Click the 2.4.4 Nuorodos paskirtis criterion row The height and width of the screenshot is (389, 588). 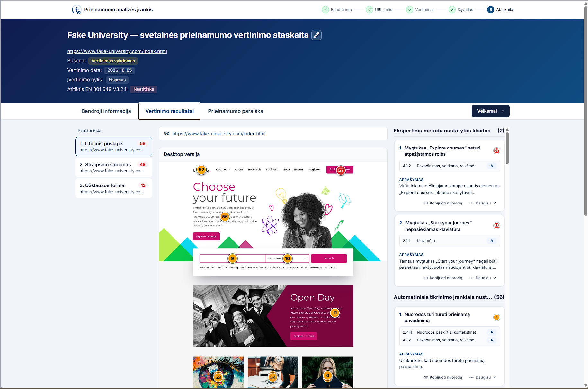(449, 332)
